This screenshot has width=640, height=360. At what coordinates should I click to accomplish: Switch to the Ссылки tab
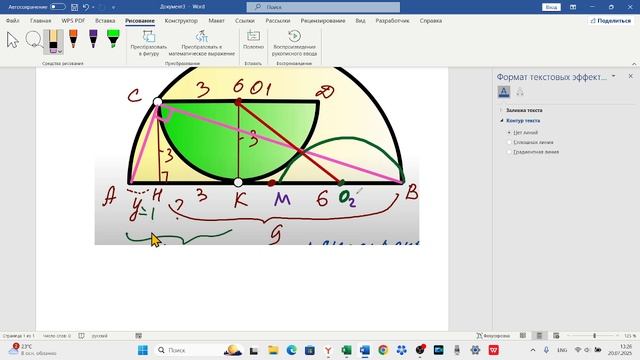click(244, 20)
